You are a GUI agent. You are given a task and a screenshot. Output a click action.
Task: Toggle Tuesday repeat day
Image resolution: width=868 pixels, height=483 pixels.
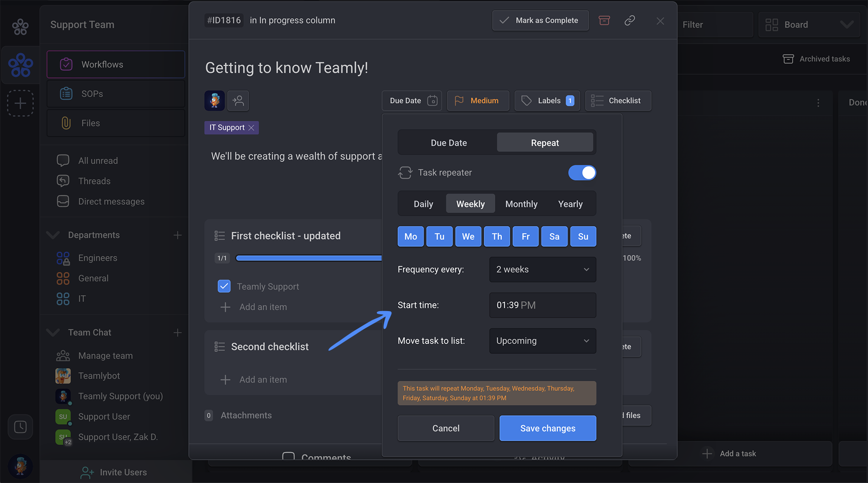(x=439, y=236)
